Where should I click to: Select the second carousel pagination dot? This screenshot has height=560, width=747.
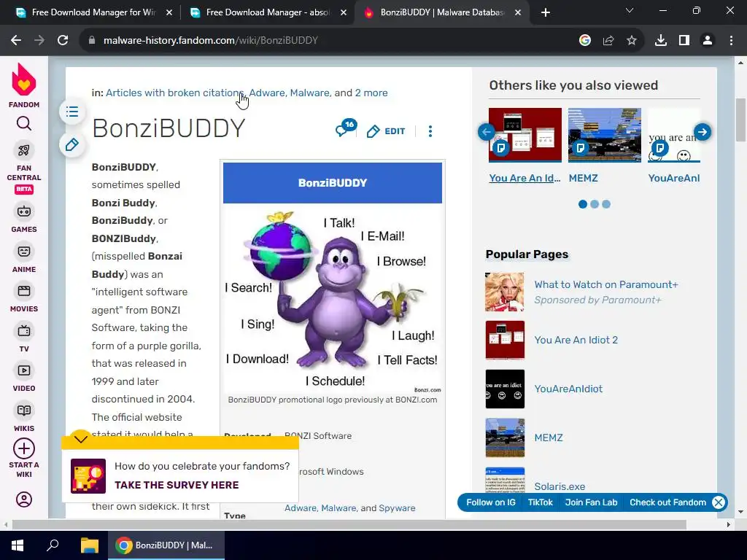click(x=595, y=204)
